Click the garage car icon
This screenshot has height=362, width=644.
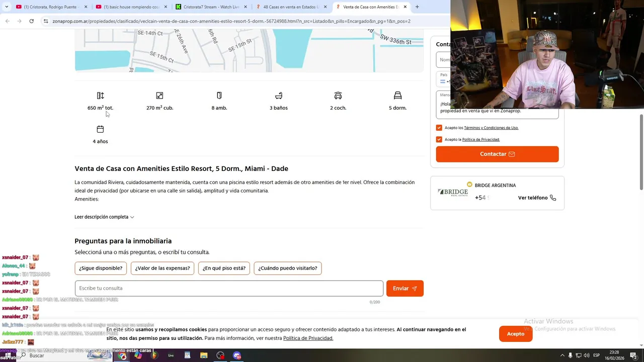pyautogui.click(x=338, y=96)
